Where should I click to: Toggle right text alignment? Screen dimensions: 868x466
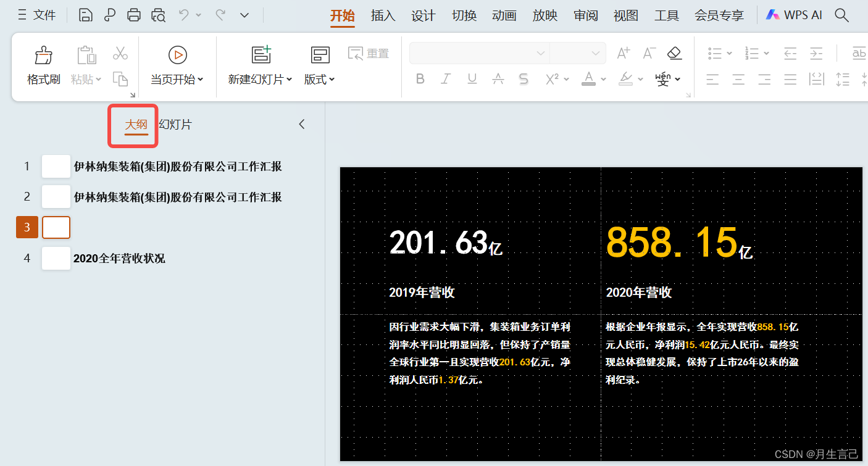[764, 79]
